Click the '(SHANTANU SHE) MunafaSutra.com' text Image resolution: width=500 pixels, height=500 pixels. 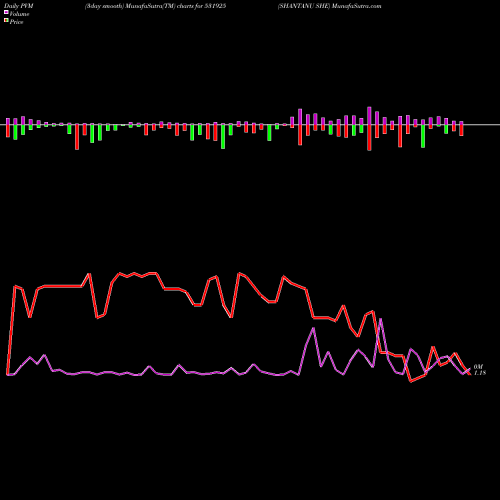coord(329,6)
